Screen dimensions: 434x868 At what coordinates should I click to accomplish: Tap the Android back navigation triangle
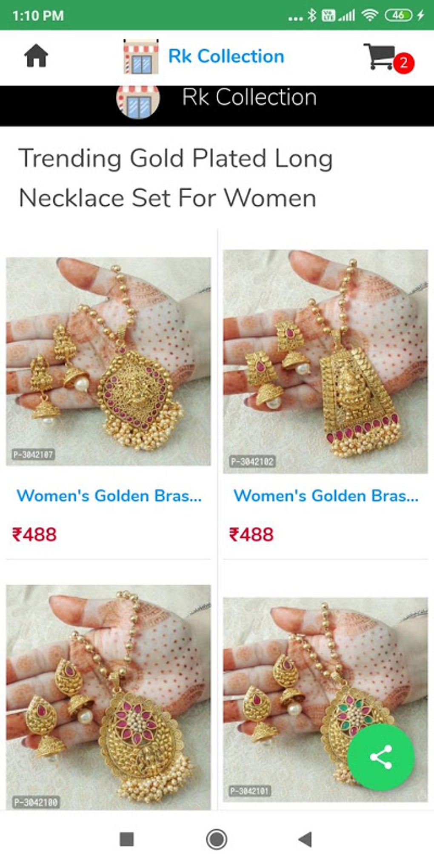pos(305,839)
